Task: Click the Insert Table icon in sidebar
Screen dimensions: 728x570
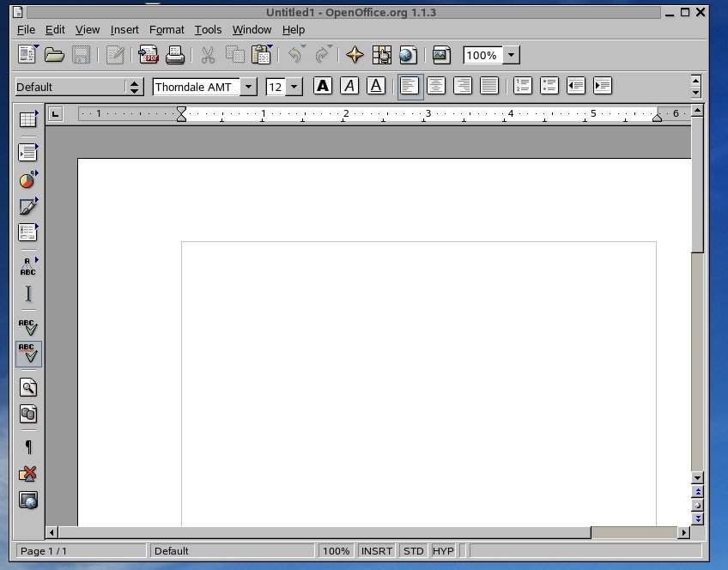Action: [x=28, y=120]
